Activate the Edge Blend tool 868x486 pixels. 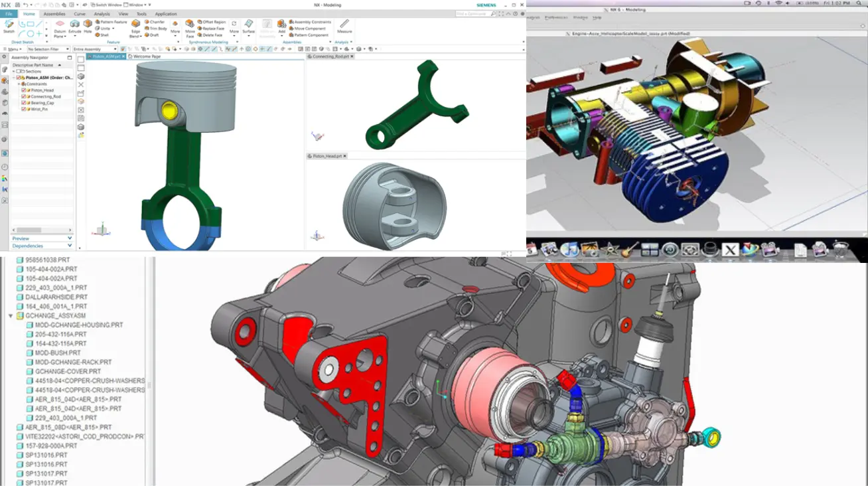pyautogui.click(x=136, y=28)
